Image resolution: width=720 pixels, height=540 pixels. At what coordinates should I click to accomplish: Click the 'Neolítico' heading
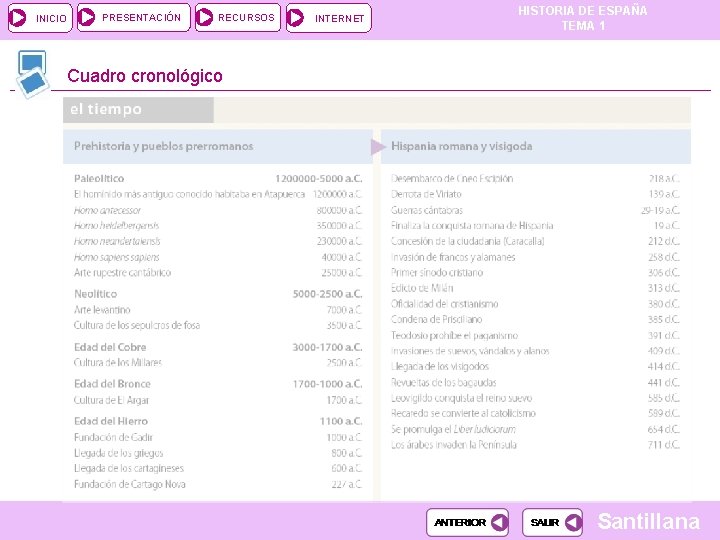coord(96,294)
